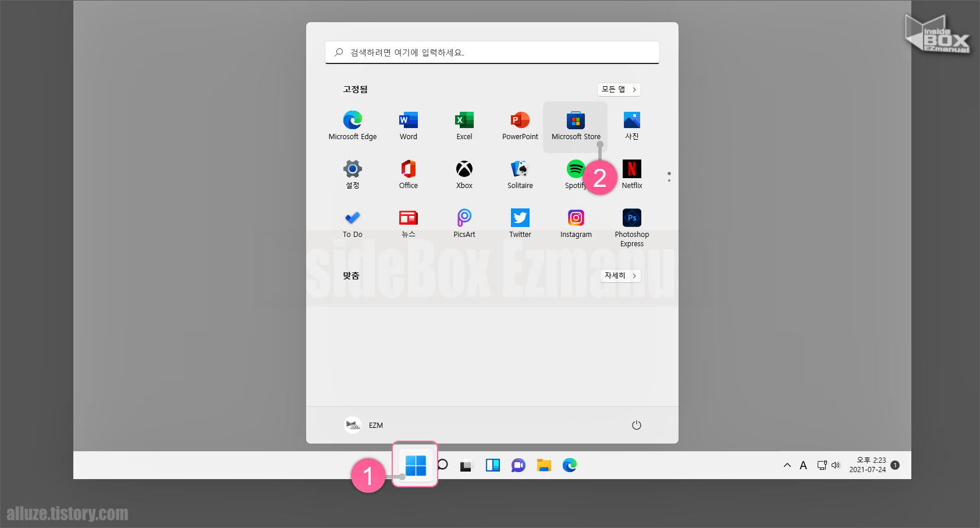Open the To Do app
The height and width of the screenshot is (528, 980).
click(353, 224)
